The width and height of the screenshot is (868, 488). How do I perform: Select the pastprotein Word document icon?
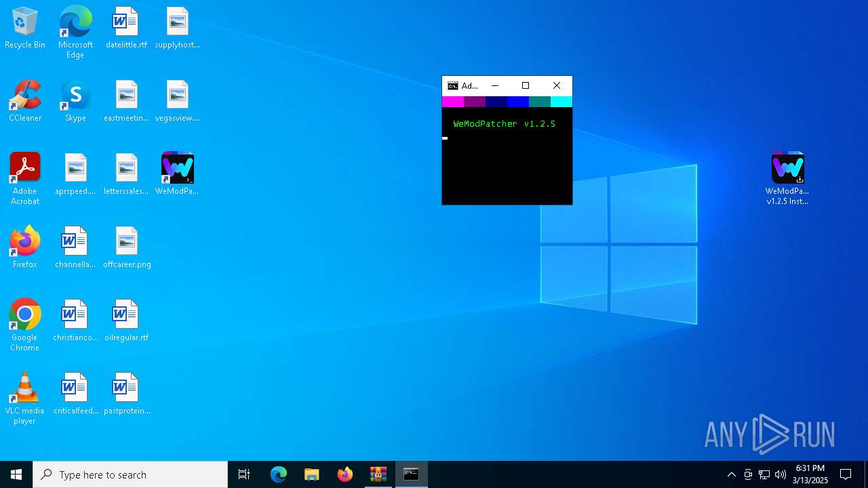click(127, 394)
